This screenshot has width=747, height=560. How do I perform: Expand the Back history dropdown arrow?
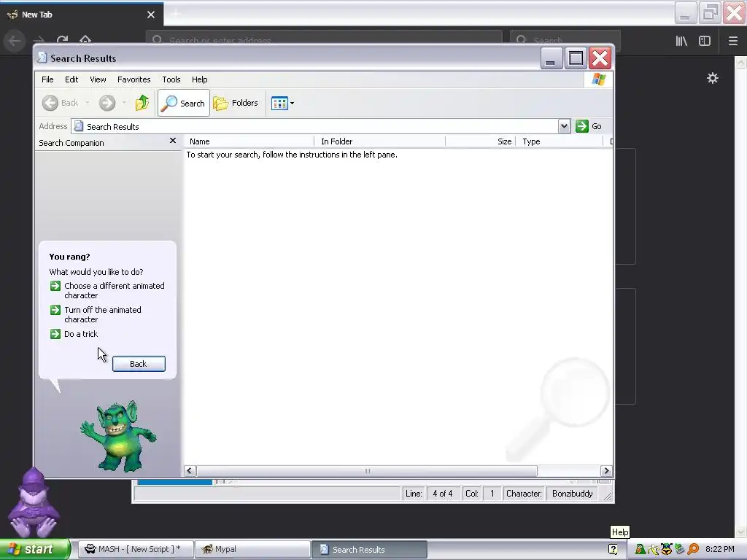(88, 103)
